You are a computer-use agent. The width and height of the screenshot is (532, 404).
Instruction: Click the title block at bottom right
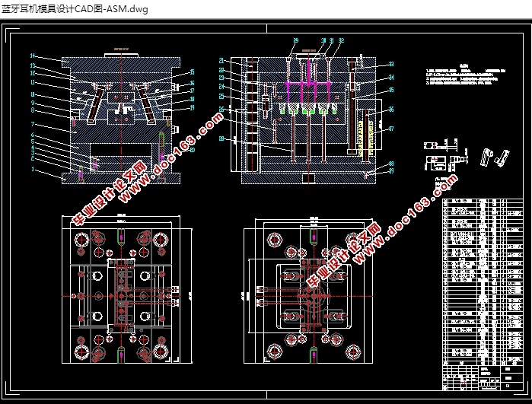coord(483,377)
